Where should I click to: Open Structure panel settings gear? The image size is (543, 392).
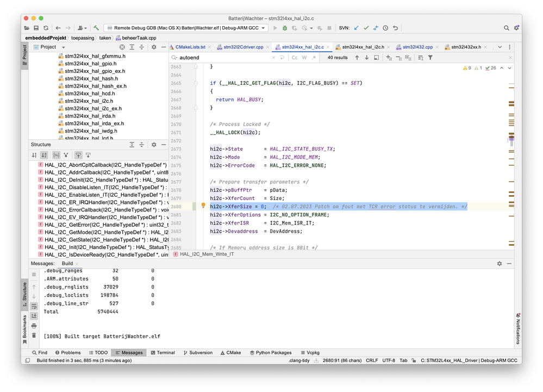pos(154,145)
